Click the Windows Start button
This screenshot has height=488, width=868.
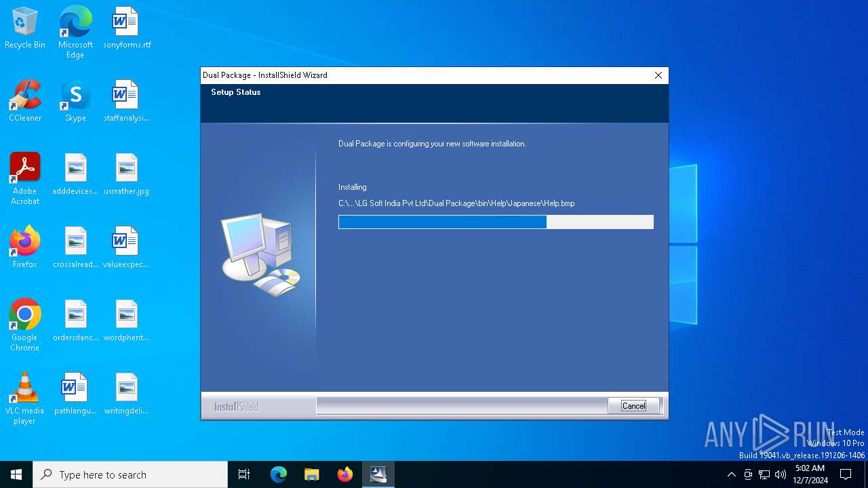pyautogui.click(x=16, y=474)
